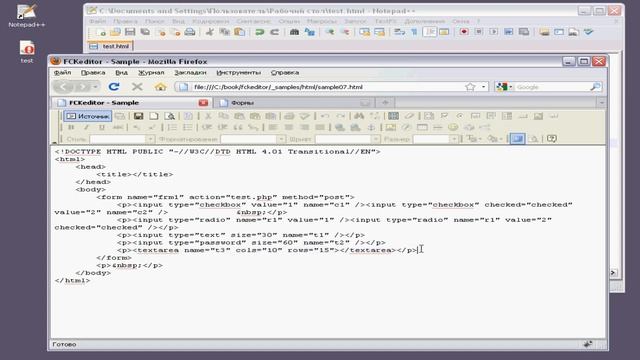The width and height of the screenshot is (640, 360).
Task: Open the Шрифт font dropdown
Action: click(376, 139)
